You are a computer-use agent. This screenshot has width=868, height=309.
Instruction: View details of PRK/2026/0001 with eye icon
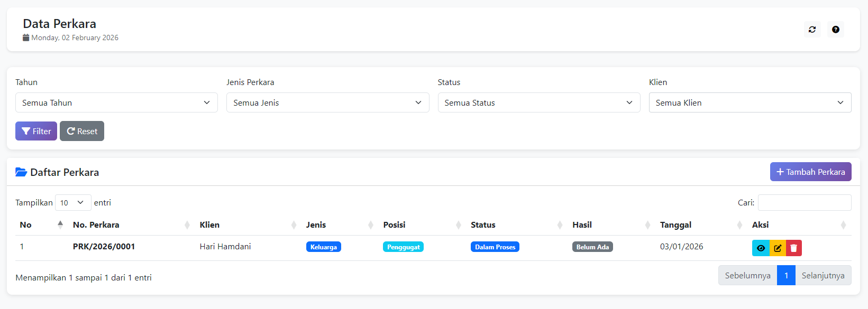pyautogui.click(x=761, y=248)
